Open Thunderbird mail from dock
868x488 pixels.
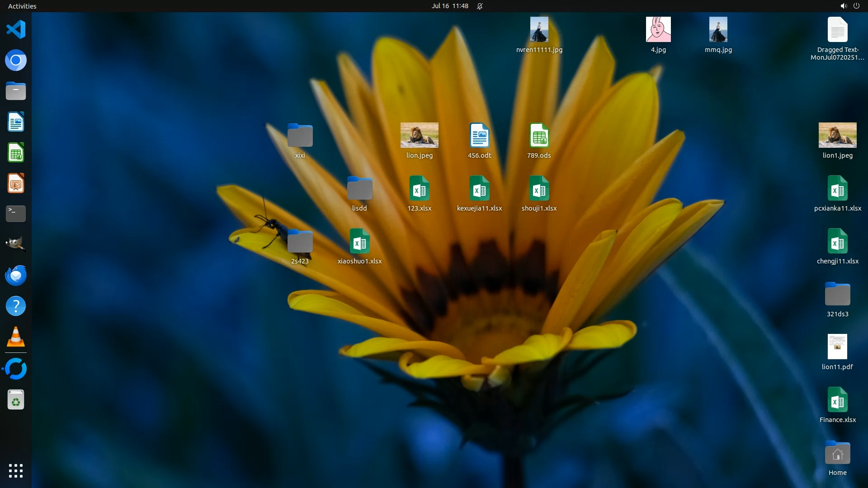pyautogui.click(x=16, y=275)
